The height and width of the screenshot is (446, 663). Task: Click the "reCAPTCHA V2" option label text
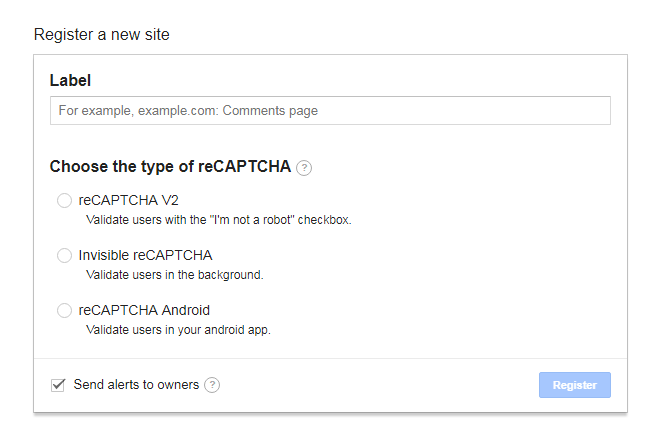point(129,200)
